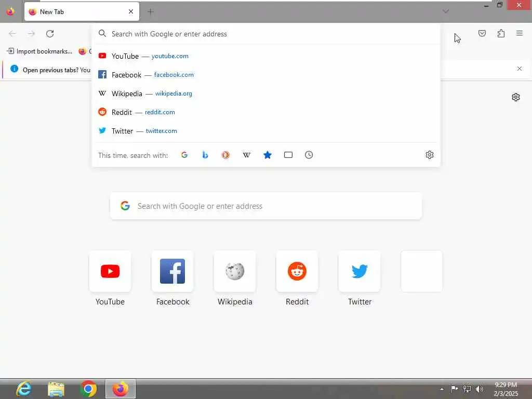Choose Wikipedia suggestion in address dropdown
532x399 pixels.
point(266,94)
